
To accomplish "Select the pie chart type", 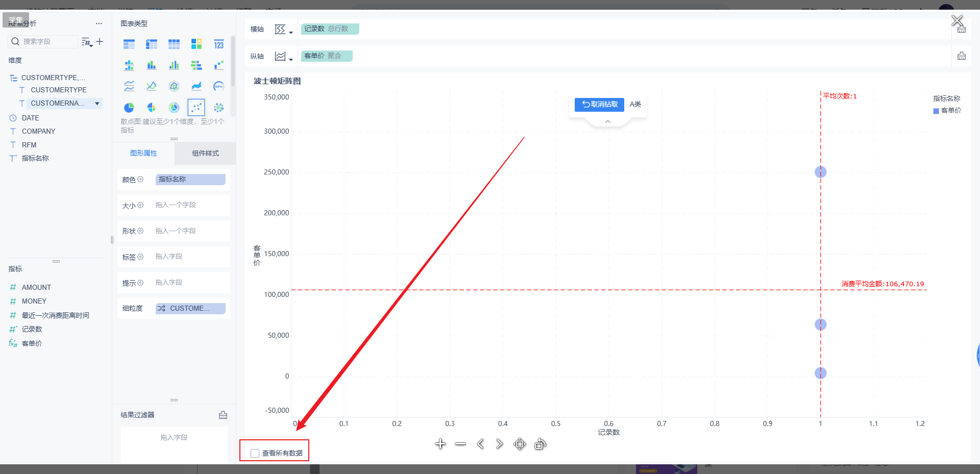I will coord(129,107).
